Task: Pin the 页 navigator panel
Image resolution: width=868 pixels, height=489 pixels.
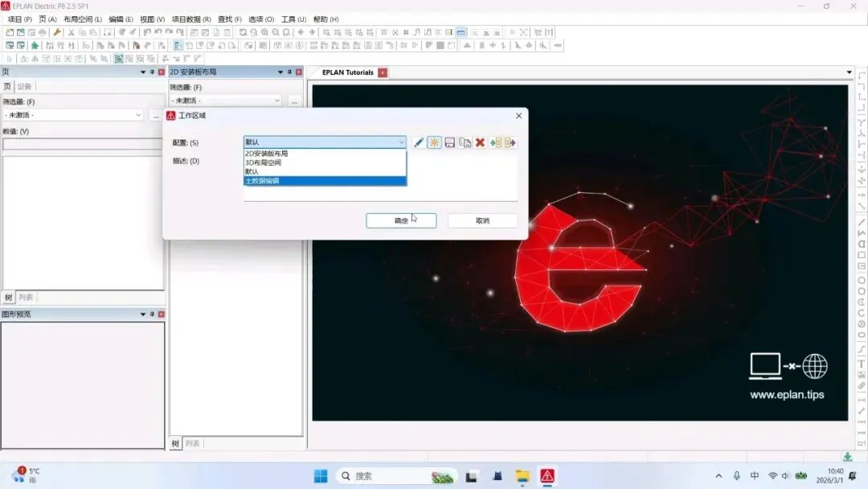Action: point(152,72)
